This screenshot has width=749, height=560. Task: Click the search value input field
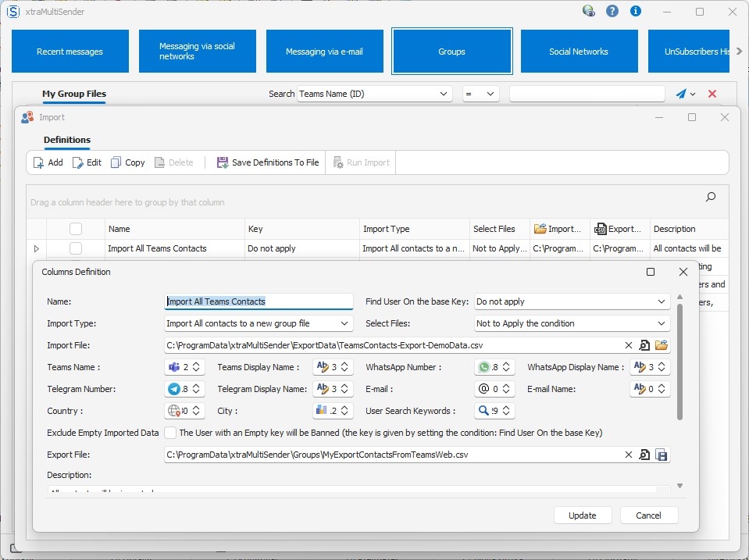pyautogui.click(x=587, y=94)
